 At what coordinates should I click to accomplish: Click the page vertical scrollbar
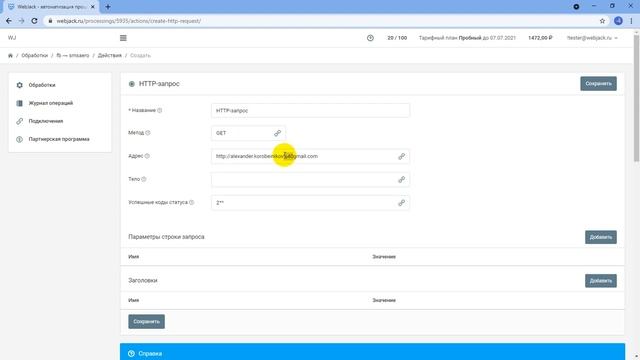click(636, 98)
